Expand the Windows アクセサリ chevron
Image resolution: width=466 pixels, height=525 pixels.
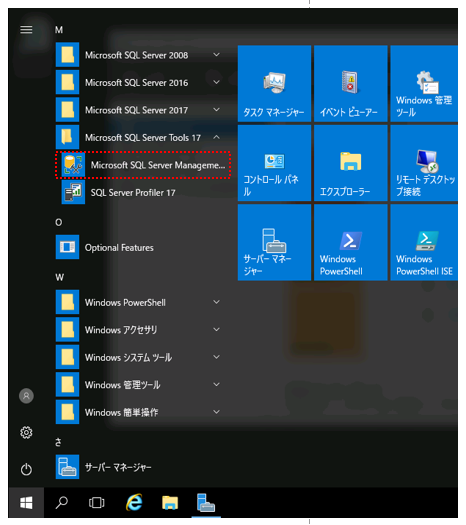217,329
